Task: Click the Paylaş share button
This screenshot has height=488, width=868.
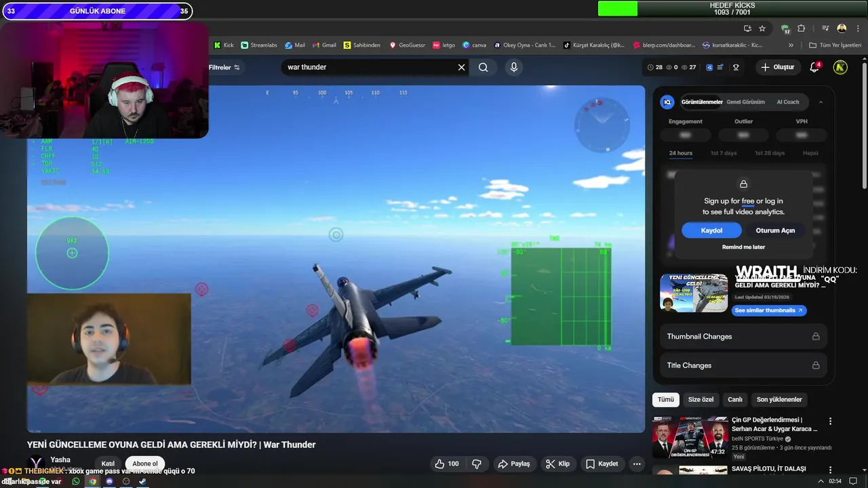Action: point(513,464)
